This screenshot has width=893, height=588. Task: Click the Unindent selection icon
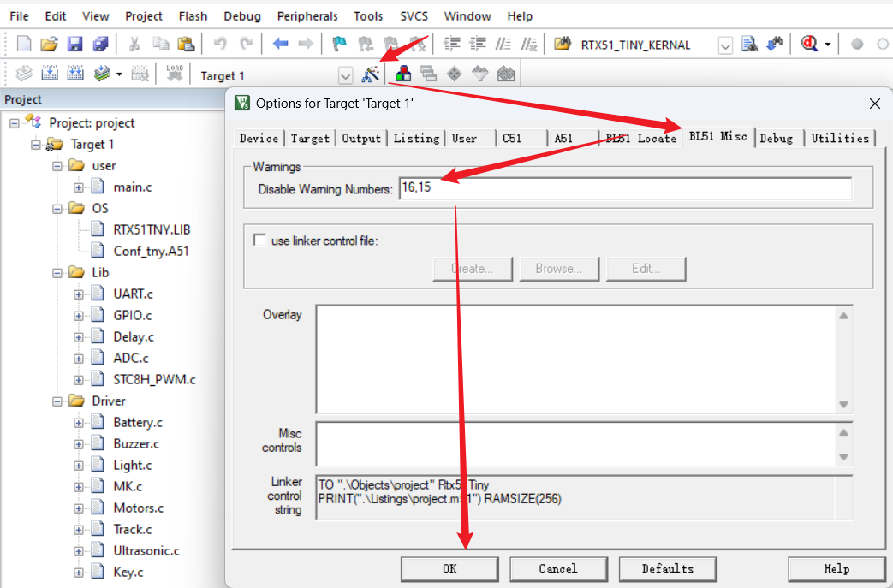(x=478, y=44)
